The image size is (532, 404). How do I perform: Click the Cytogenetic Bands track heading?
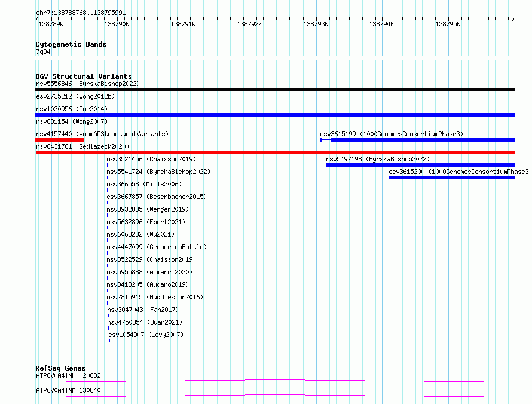click(71, 44)
